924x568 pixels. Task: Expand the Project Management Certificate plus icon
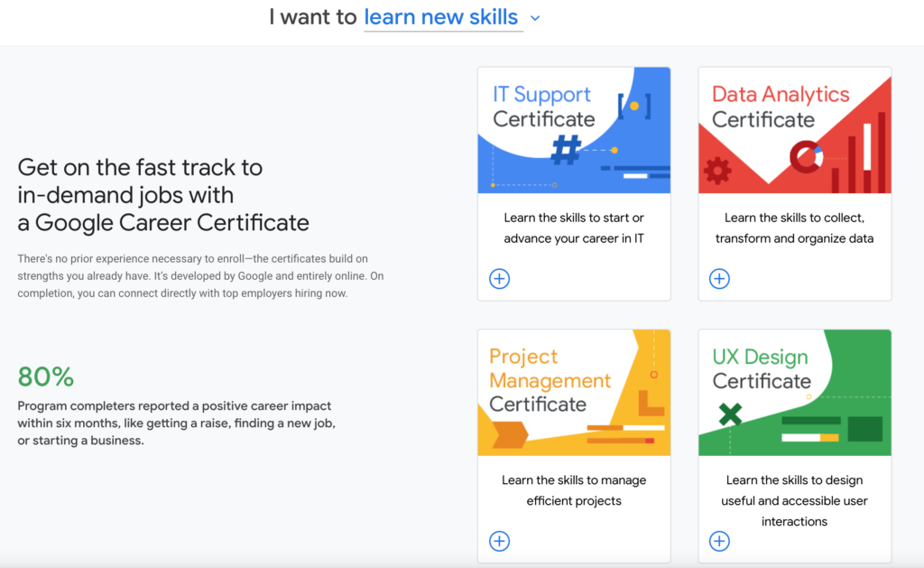(x=499, y=541)
